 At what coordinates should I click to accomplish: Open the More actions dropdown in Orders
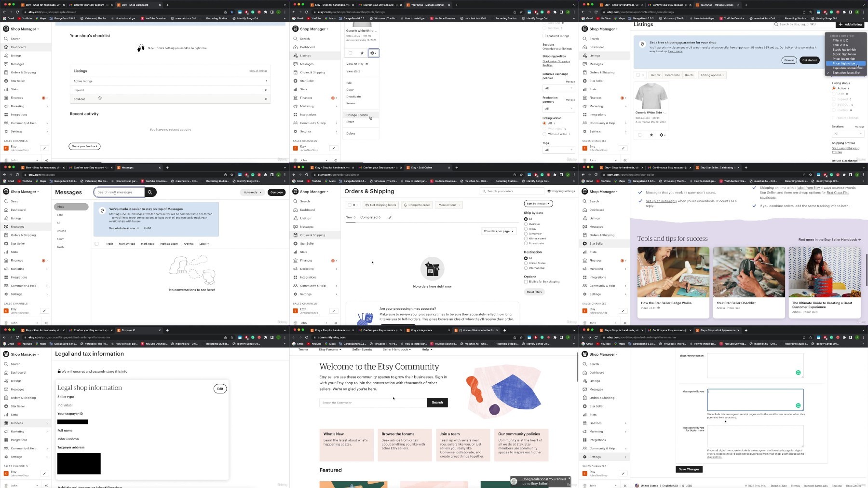point(449,205)
